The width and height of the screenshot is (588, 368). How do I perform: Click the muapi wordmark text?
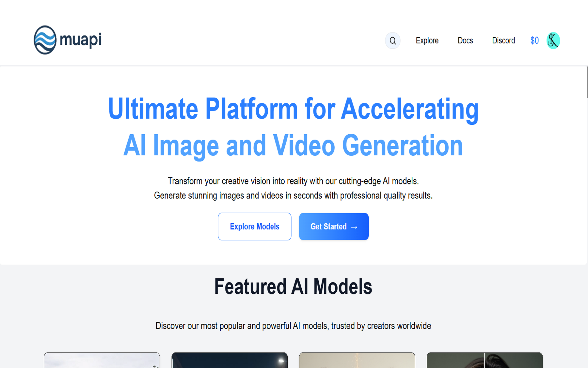coord(81,40)
